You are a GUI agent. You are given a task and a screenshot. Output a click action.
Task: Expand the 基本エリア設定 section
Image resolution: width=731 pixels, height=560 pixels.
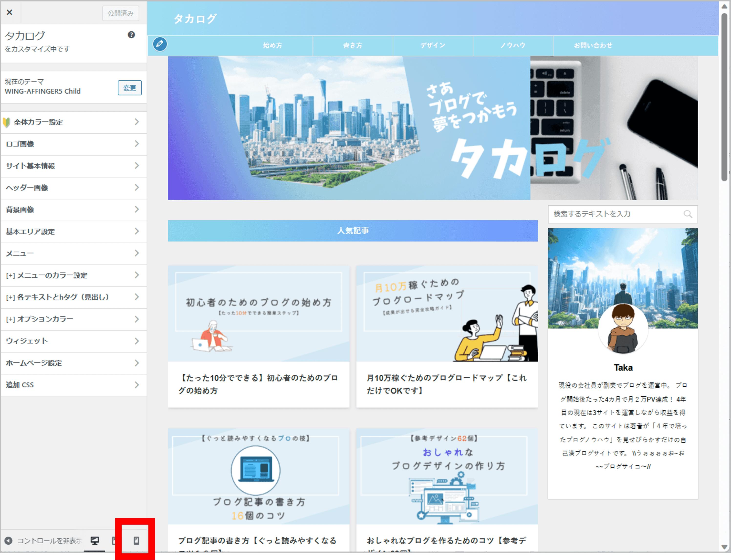point(74,232)
